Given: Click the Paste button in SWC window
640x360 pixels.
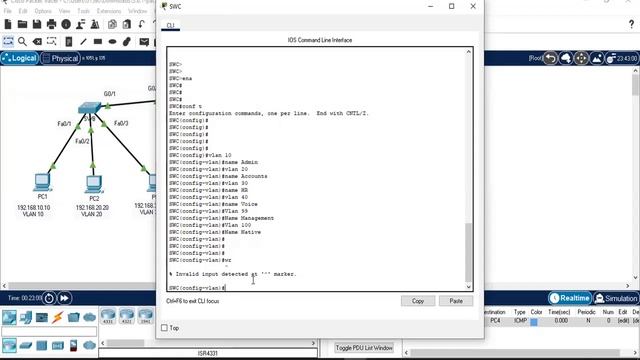Looking at the screenshot, I should click(456, 301).
